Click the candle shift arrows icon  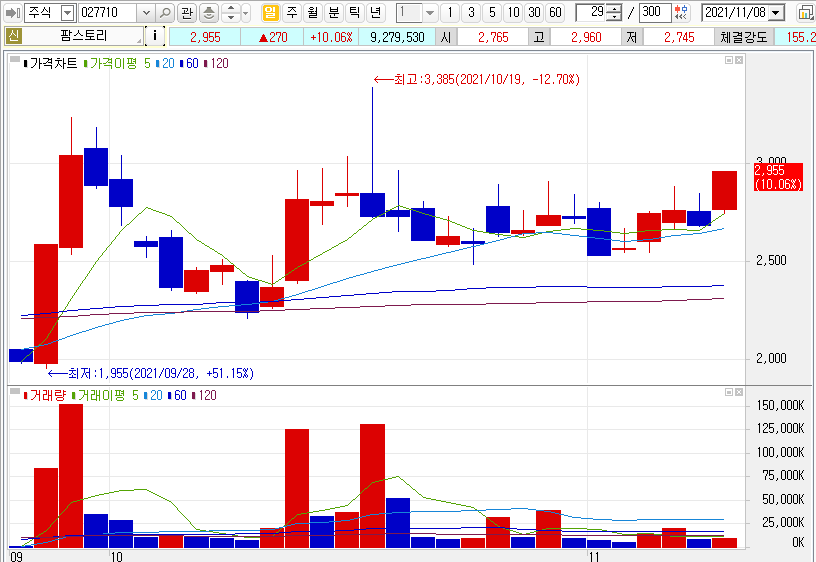coord(681,12)
